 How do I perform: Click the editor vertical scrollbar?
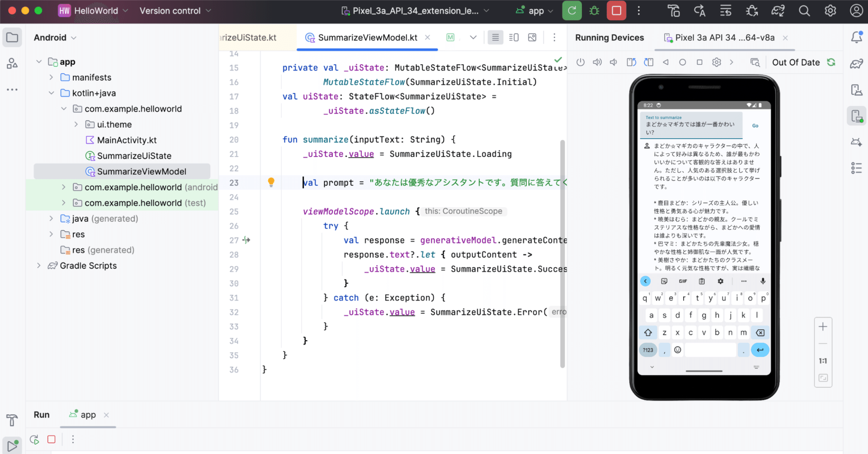[x=562, y=253]
